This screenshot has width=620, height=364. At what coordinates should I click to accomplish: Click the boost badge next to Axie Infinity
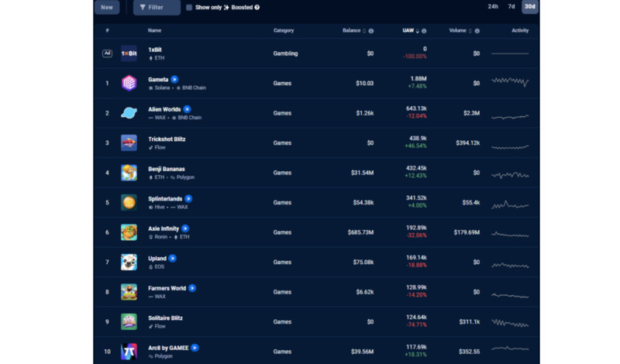185,228
